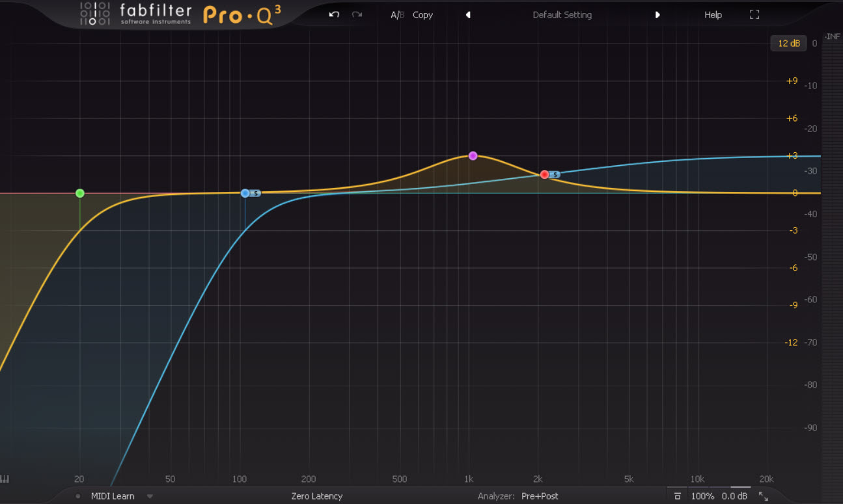
Task: Expand the MIDI Learn dropdown arrow
Action: point(150,496)
